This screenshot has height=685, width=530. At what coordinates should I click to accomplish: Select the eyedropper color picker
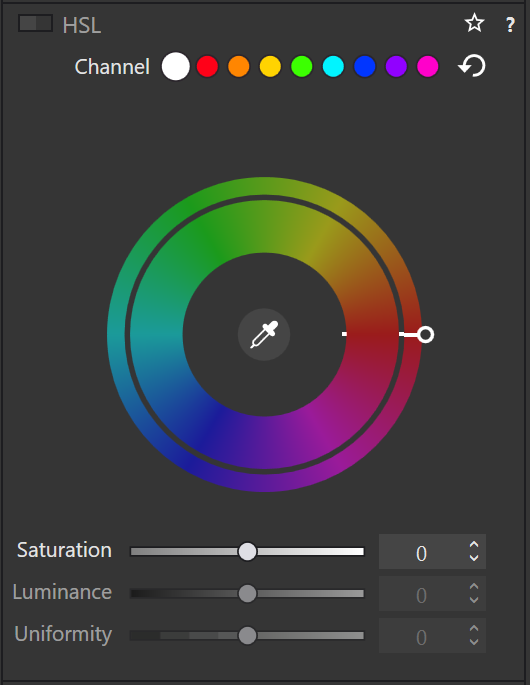264,335
